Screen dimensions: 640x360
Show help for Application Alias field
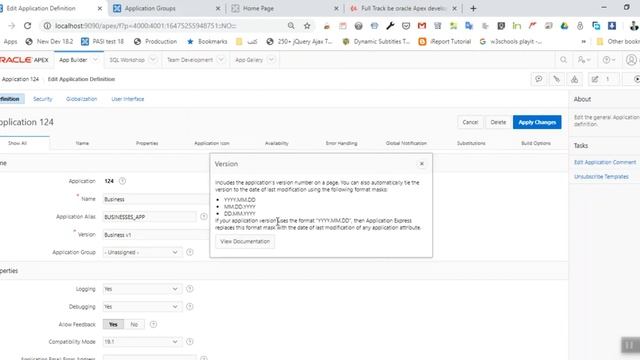click(204, 216)
